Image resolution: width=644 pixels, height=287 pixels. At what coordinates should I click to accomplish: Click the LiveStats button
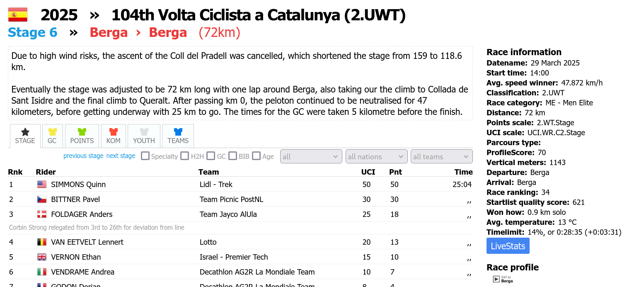(x=508, y=246)
